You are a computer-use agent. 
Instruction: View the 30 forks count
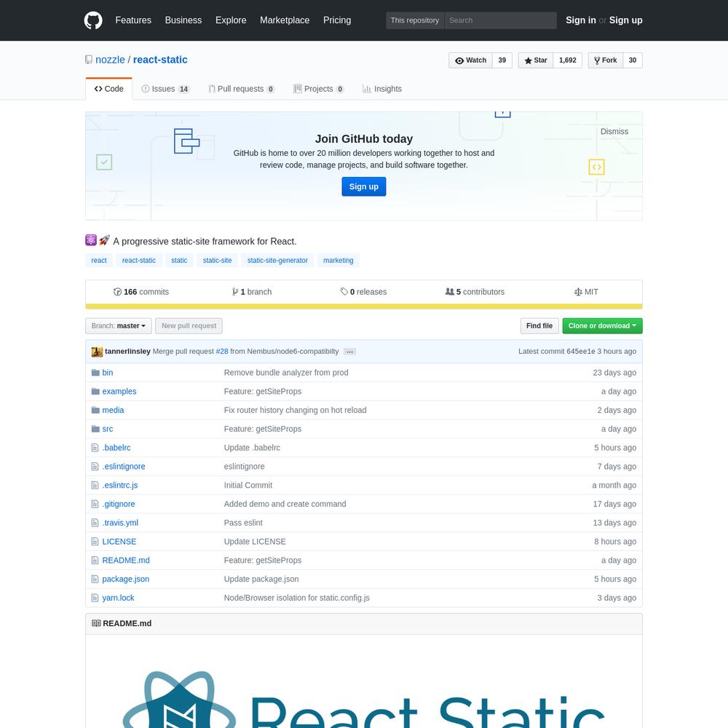[x=633, y=60]
